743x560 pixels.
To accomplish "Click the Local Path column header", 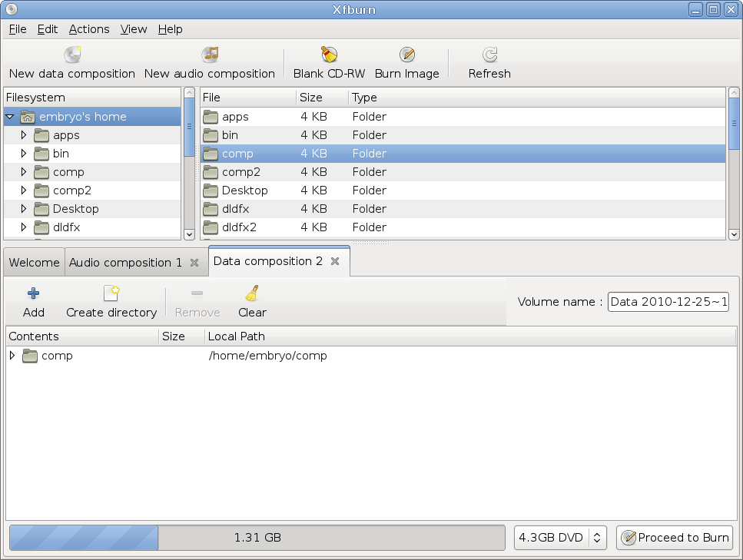I will coord(470,336).
